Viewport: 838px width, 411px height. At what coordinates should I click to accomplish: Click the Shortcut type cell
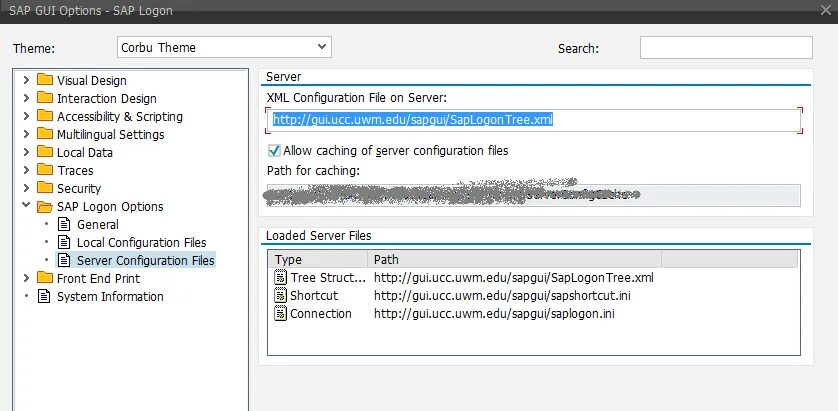314,296
